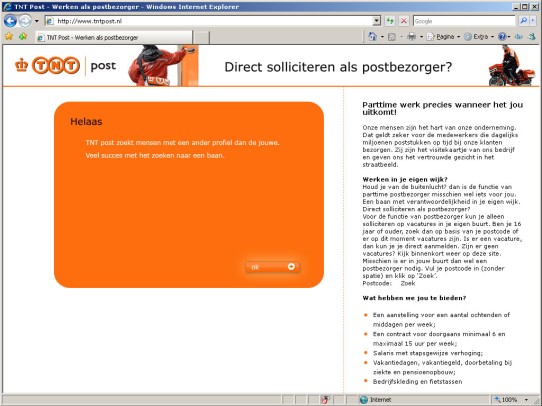Click the red Stop loading icon
The width and height of the screenshot is (542, 406).
pos(403,21)
